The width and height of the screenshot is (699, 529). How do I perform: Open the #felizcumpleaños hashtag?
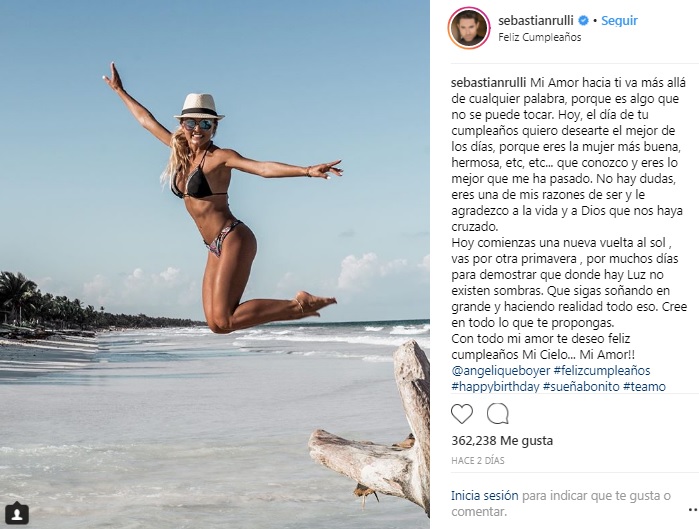[602, 370]
